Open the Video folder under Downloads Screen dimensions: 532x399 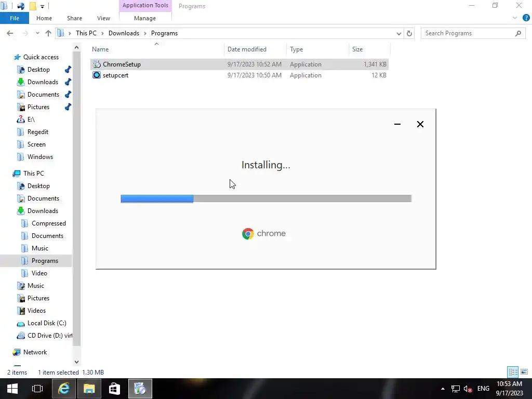pyautogui.click(x=39, y=273)
